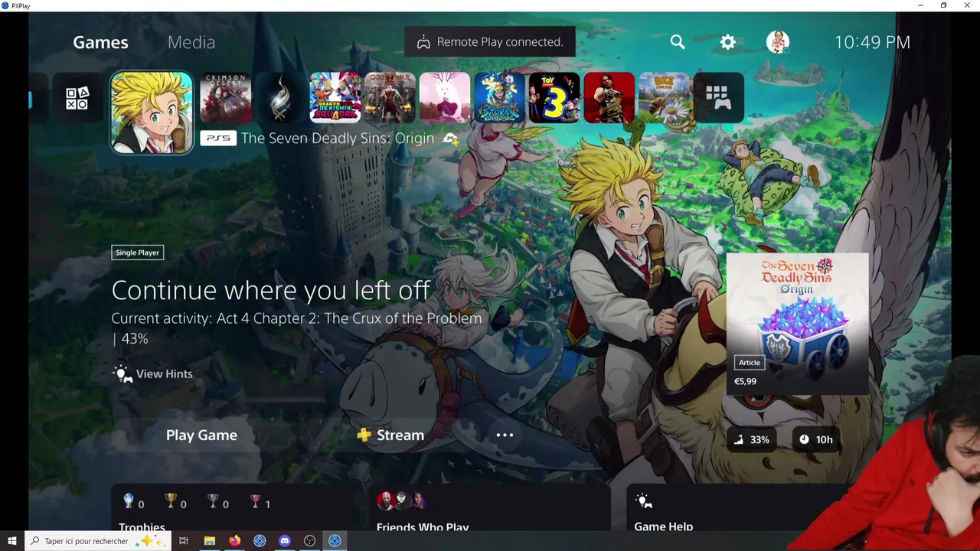The width and height of the screenshot is (980, 551).
Task: Click the Game Help lightbulb icon
Action: [x=644, y=501]
